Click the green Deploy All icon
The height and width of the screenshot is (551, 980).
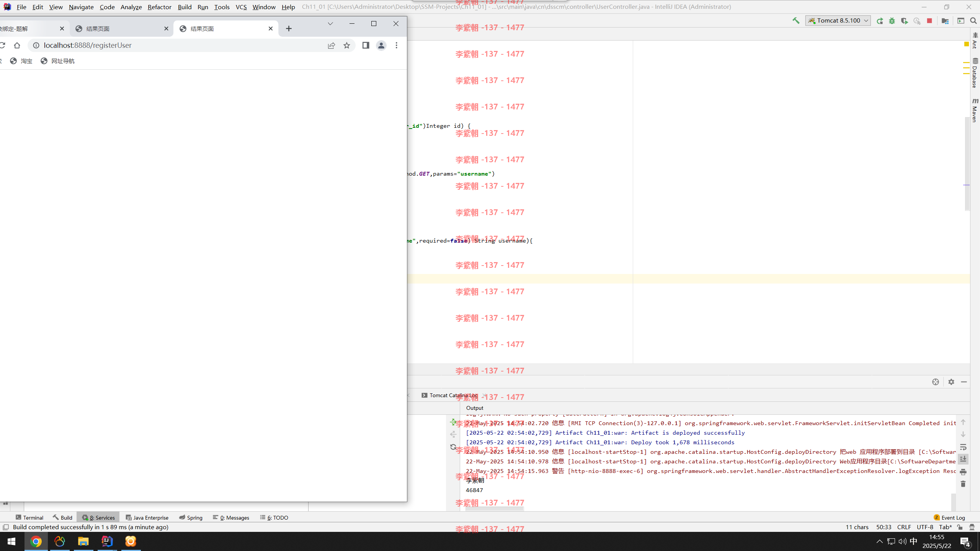453,422
